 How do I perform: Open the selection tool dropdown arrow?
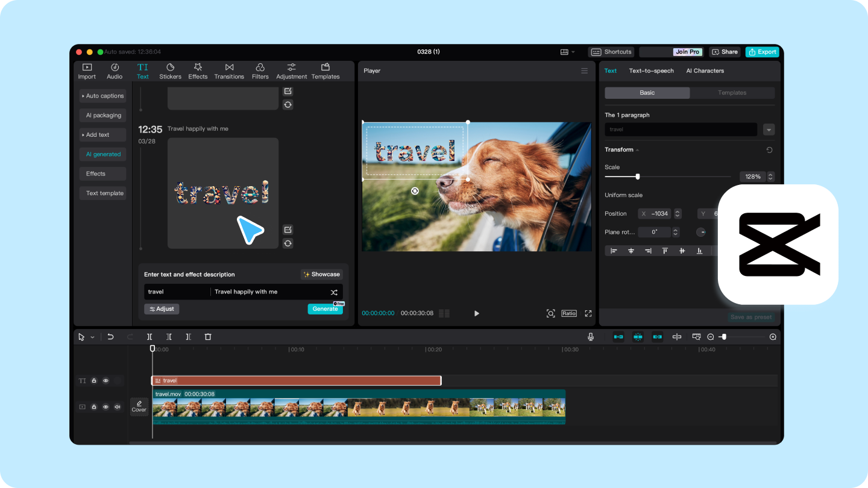[92, 337]
